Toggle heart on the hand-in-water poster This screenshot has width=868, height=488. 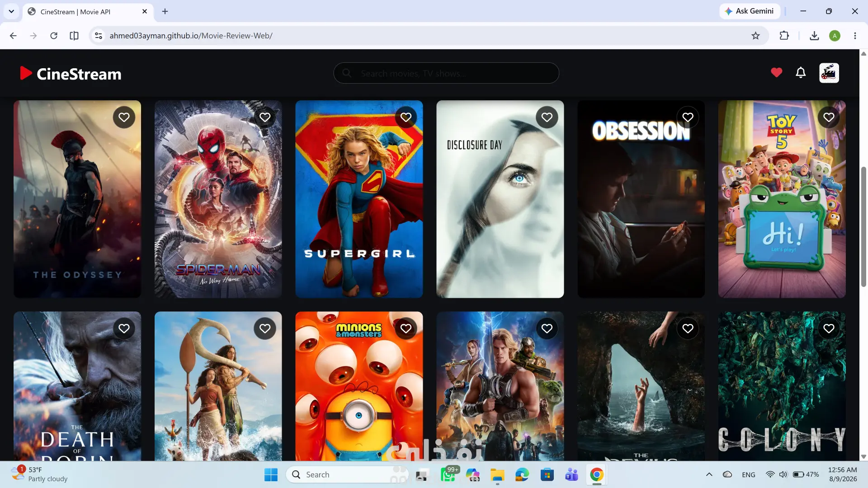(688, 329)
